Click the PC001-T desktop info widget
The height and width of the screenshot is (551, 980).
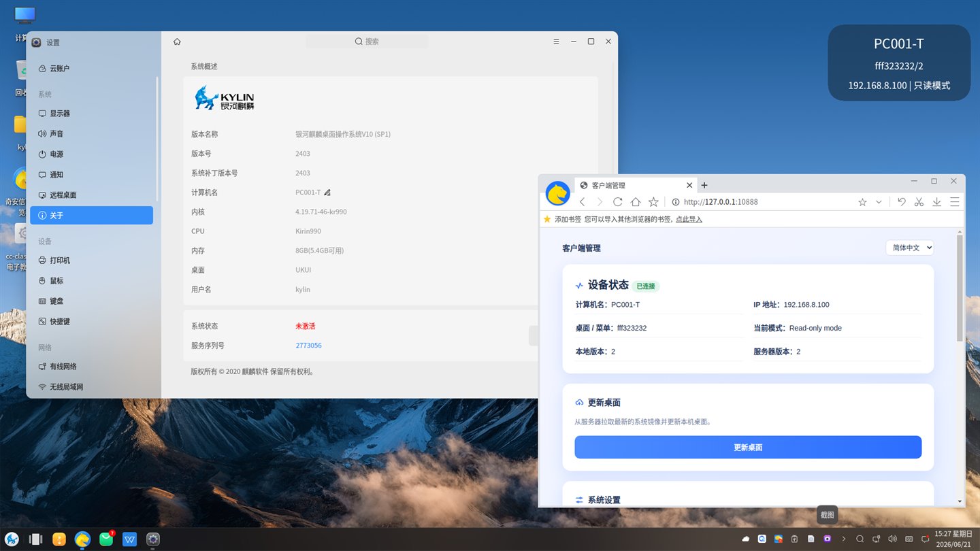(x=899, y=63)
